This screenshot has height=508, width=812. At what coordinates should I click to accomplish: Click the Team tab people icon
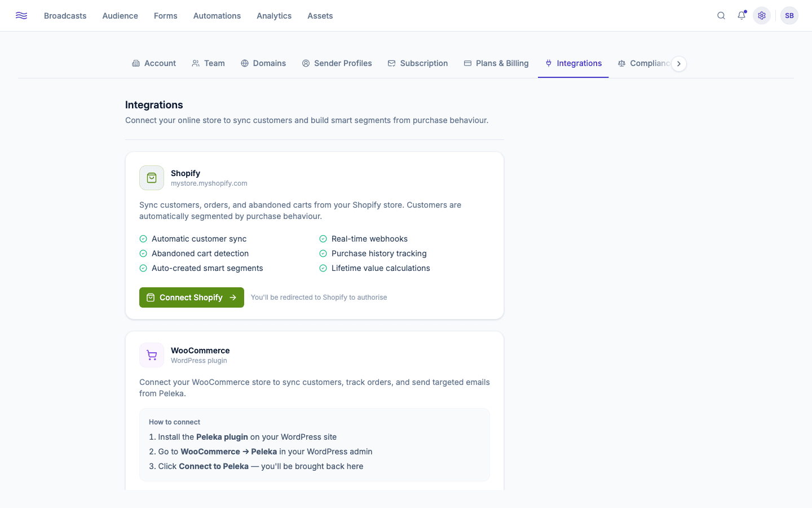(x=196, y=63)
